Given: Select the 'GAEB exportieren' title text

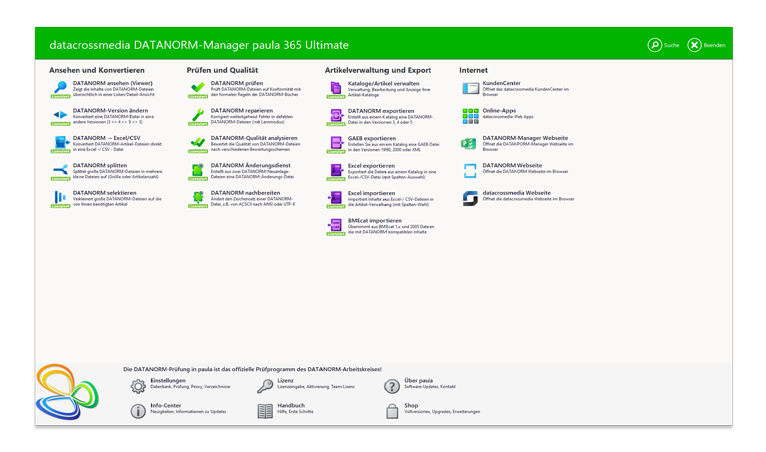Looking at the screenshot, I should pos(372,138).
